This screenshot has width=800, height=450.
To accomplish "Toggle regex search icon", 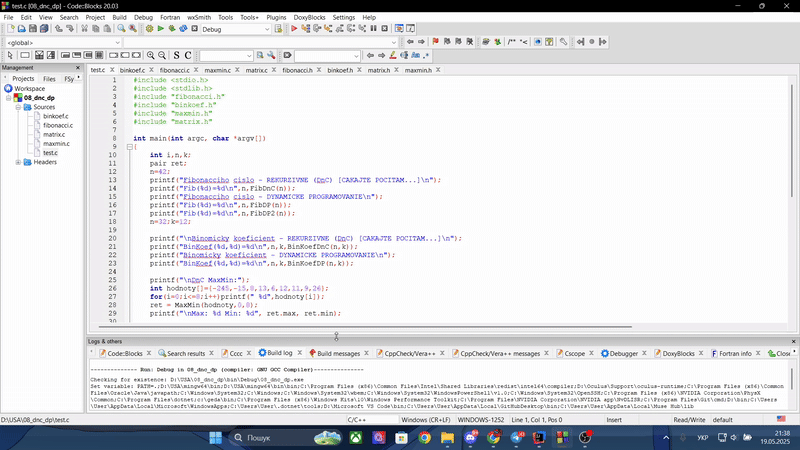I will 427,55.
